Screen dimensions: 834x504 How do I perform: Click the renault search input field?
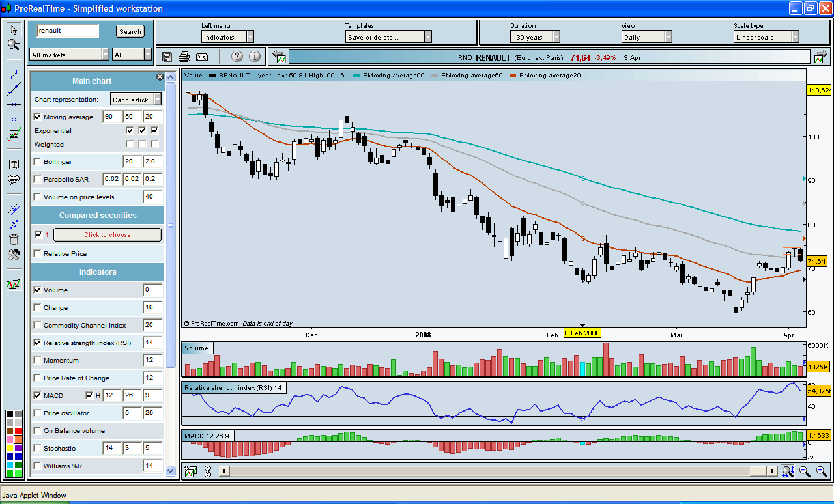pyautogui.click(x=68, y=31)
